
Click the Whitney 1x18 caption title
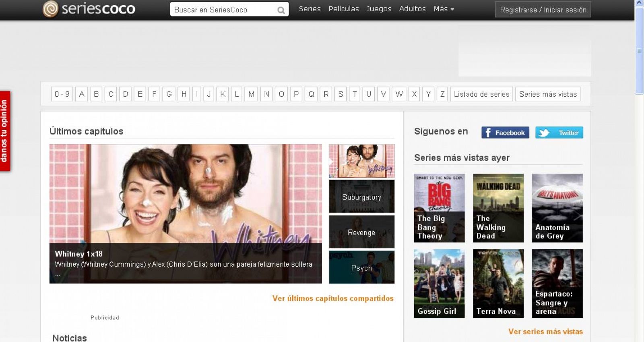click(79, 254)
